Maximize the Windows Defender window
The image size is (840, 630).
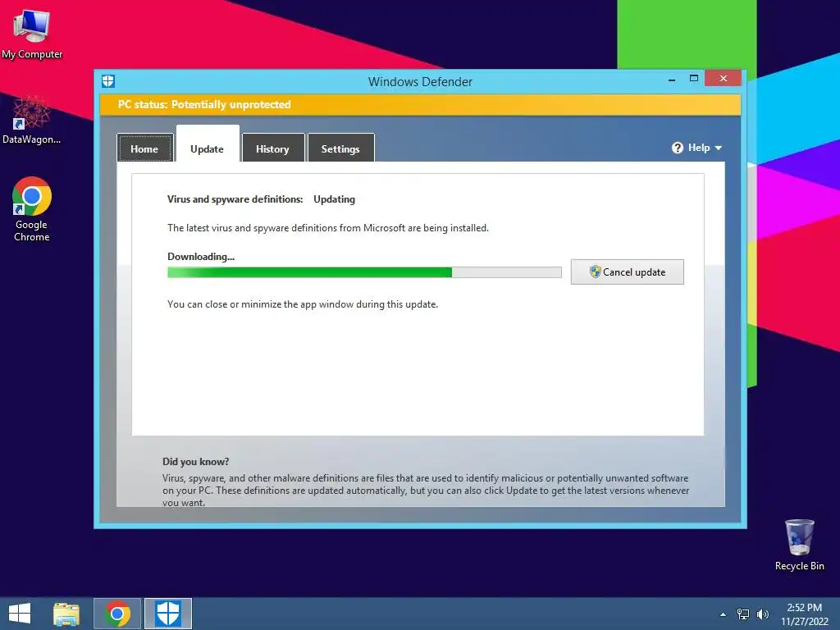(694, 78)
